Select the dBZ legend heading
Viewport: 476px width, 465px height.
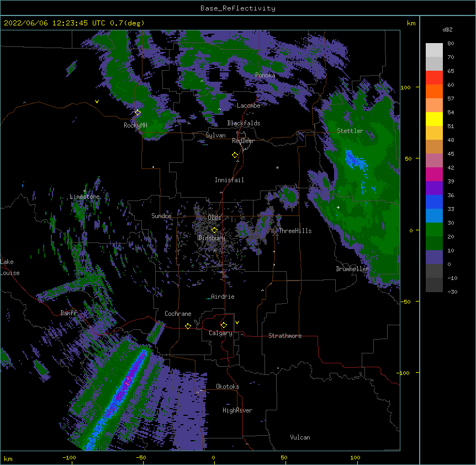pos(447,30)
